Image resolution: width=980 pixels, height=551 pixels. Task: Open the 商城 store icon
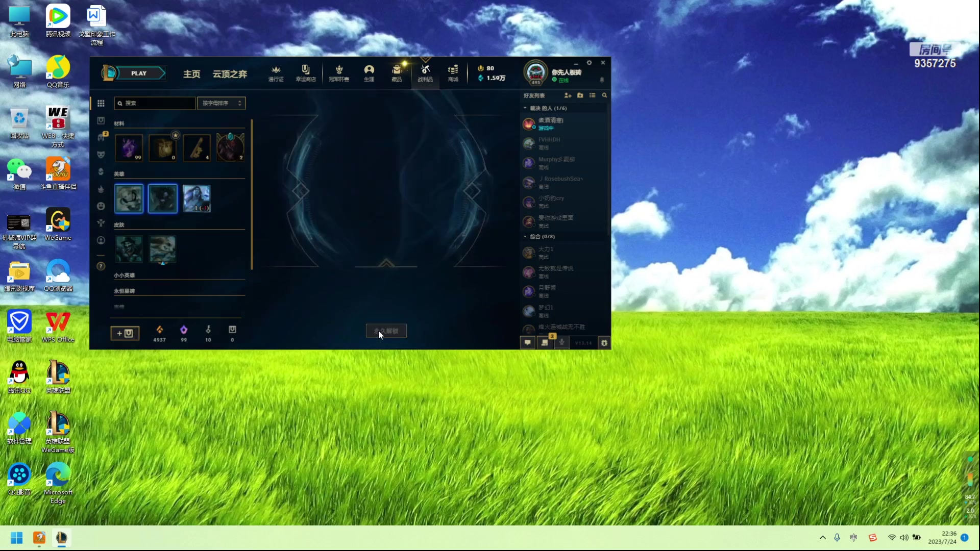[453, 73]
